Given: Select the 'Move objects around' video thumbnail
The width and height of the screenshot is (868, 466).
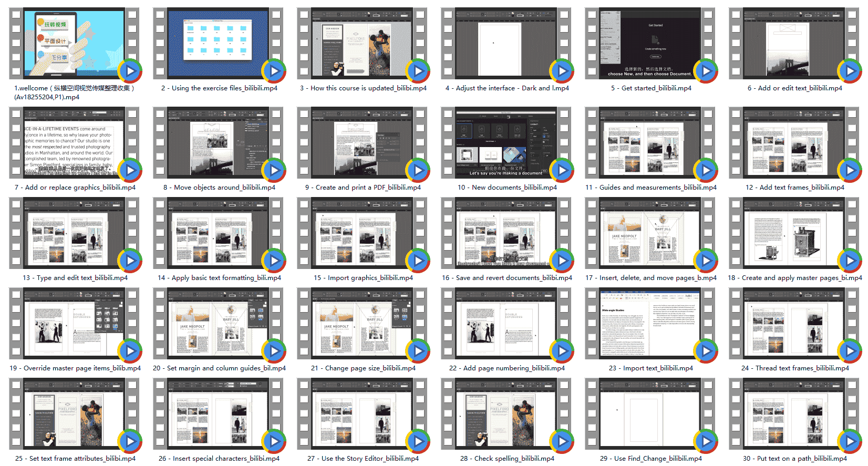Looking at the screenshot, I should [218, 143].
